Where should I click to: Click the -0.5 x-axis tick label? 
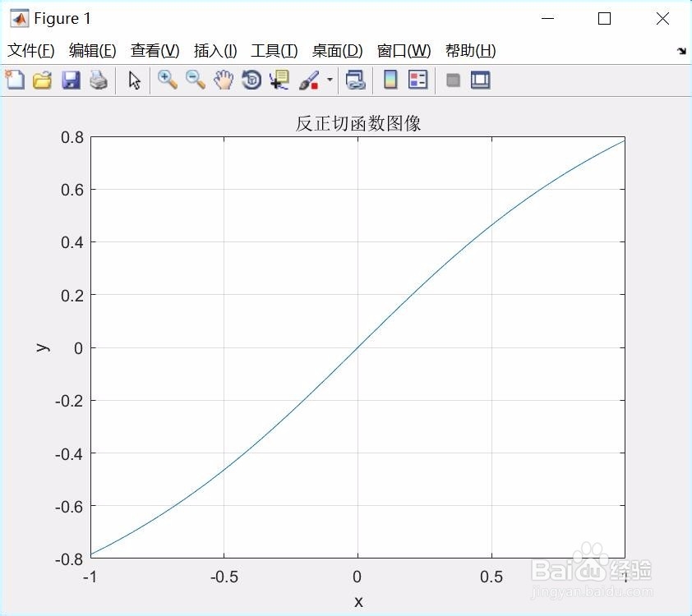pyautogui.click(x=224, y=577)
